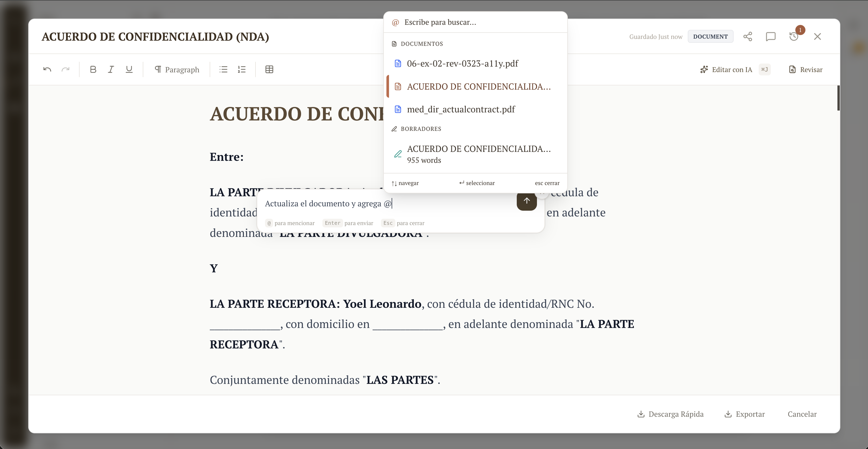Select the @ mention search field

pos(440,22)
